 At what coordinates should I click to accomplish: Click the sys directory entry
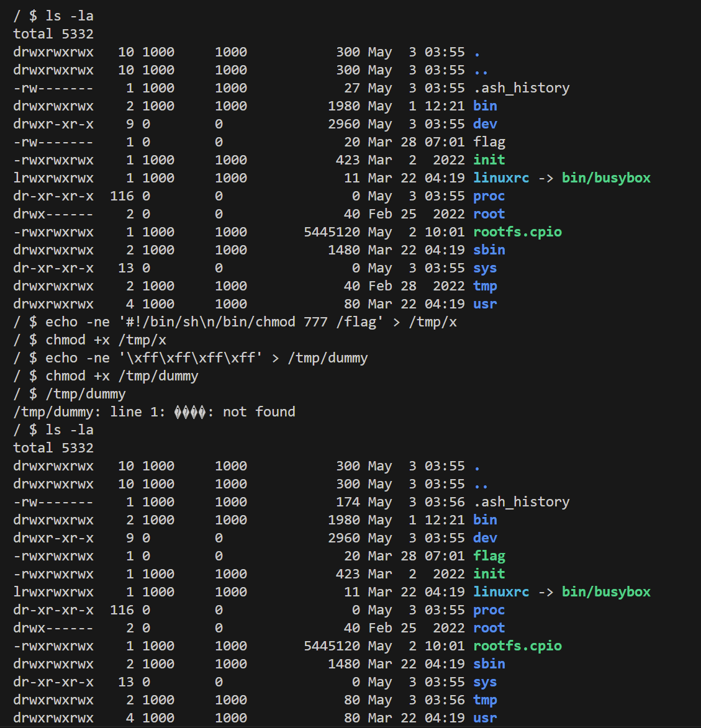tap(485, 267)
